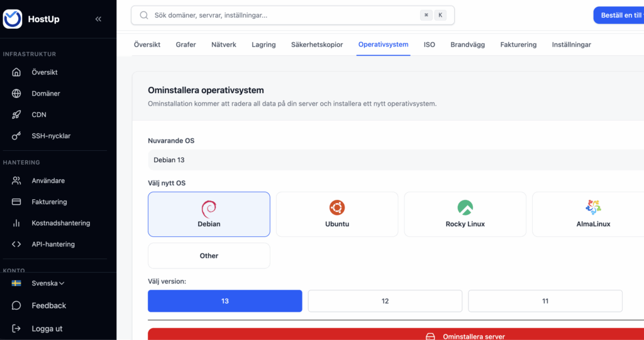
Task: Open CDN via rocket icon
Action: [17, 115]
